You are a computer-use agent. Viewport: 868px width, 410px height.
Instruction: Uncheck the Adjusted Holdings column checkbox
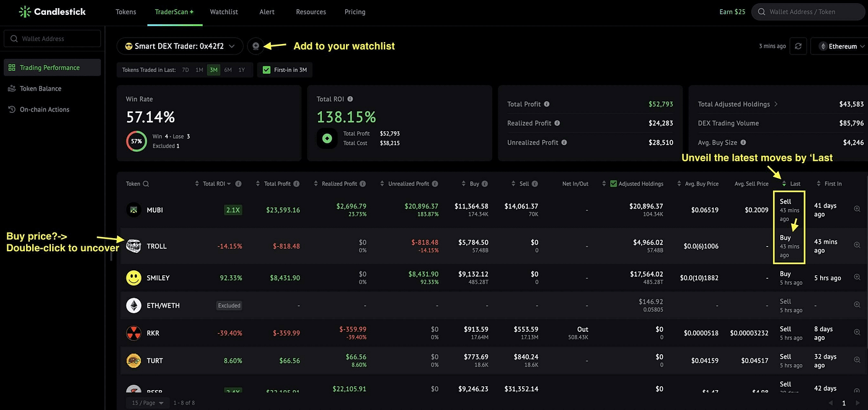click(613, 184)
